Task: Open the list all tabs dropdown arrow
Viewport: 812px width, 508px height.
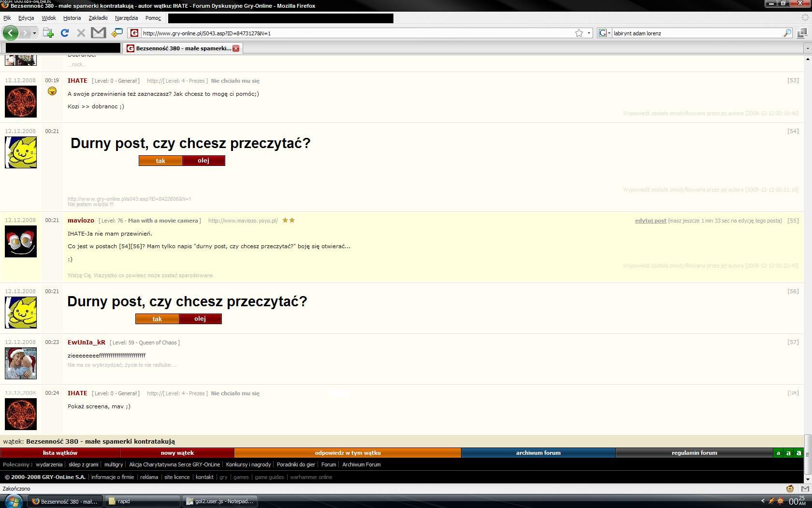Action: click(807, 48)
